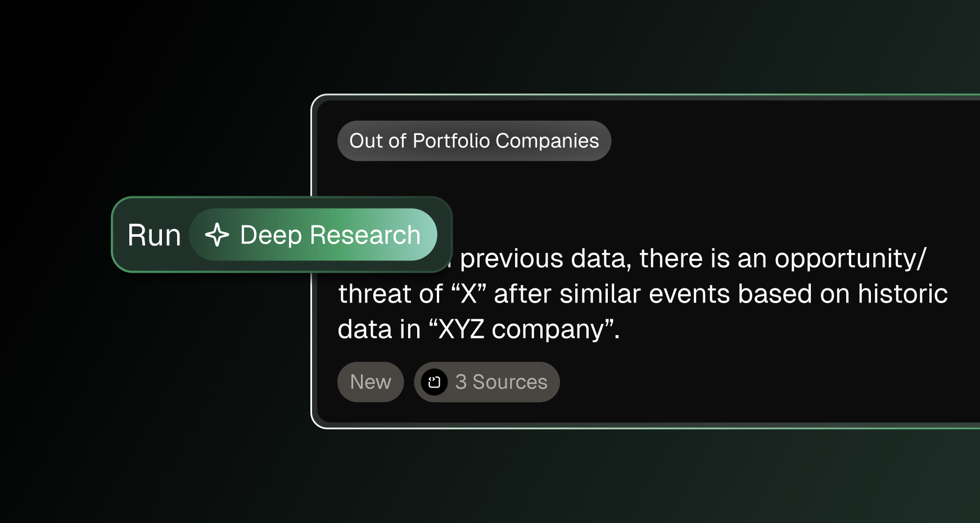Run the Deep Research green pill button
The image size is (980, 523).
click(x=313, y=235)
